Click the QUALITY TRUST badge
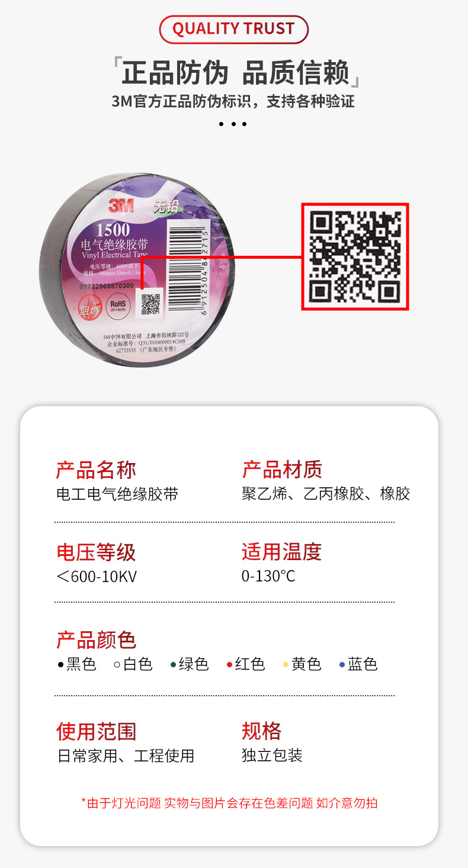Viewport: 468px width, 868px height. [234, 29]
